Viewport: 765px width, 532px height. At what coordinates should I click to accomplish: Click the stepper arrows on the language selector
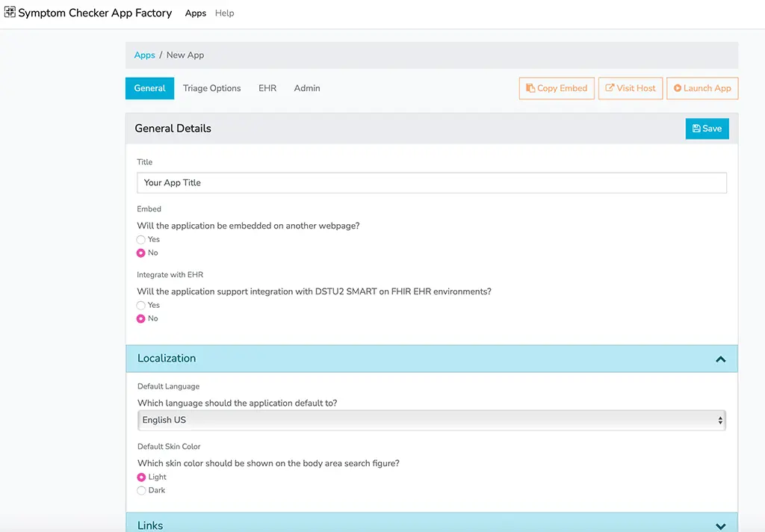(x=720, y=420)
